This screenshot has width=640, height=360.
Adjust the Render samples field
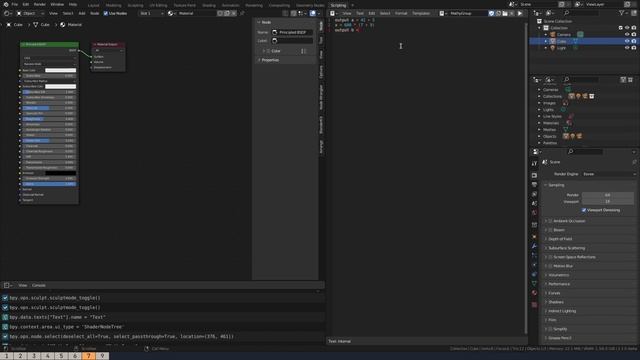[x=608, y=195]
